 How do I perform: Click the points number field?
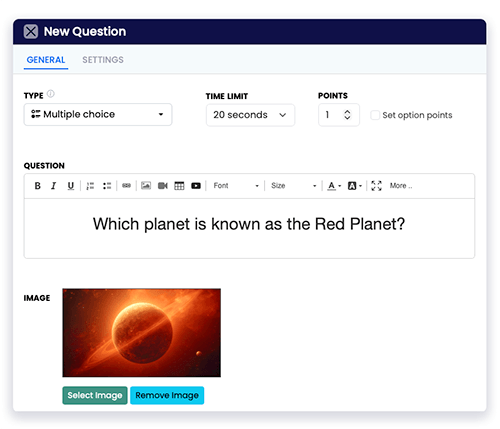(339, 115)
